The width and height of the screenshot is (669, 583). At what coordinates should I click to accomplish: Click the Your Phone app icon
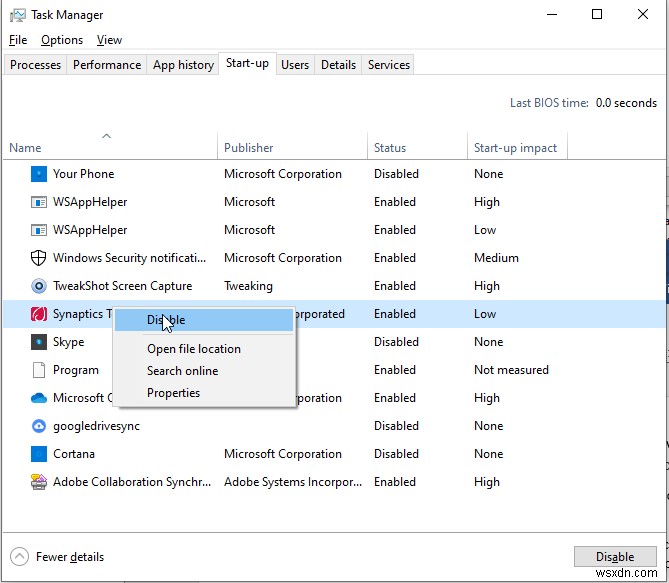(x=38, y=174)
